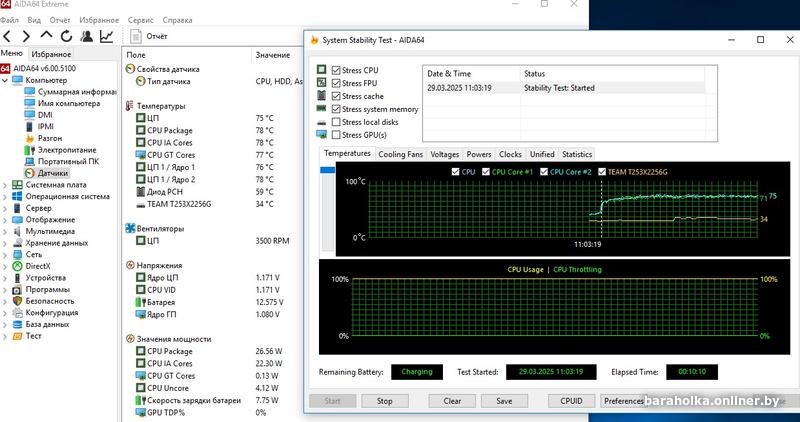Open the Сервис menu
Screen dimensions: 800x422
point(141,20)
